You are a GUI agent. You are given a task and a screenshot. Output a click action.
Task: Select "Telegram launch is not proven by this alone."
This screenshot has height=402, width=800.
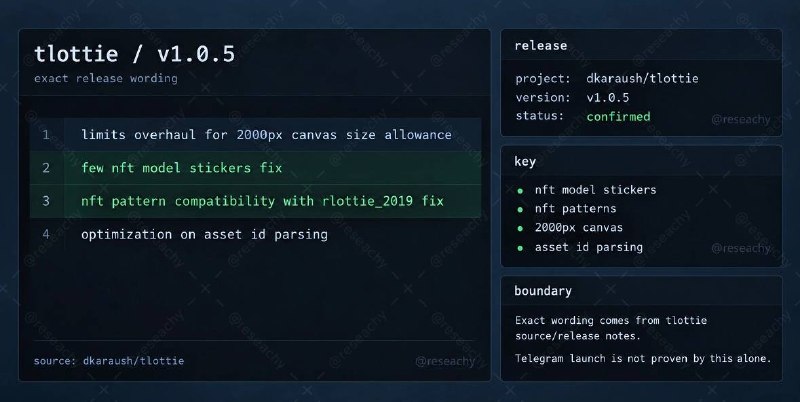pos(643,358)
